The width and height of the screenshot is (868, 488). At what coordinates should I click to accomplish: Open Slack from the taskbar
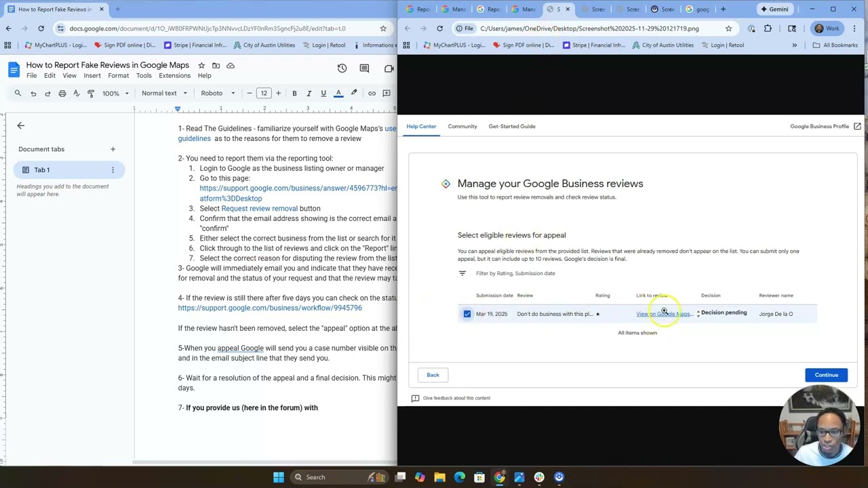click(539, 477)
